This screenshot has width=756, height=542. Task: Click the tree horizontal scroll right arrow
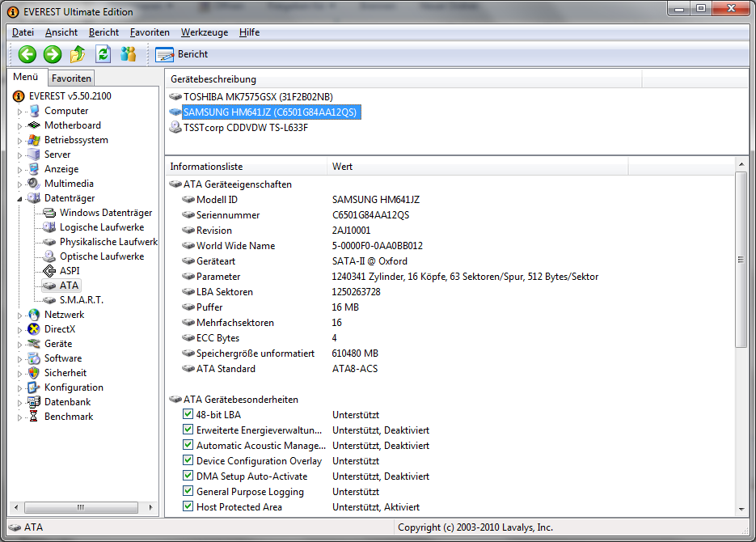click(151, 507)
